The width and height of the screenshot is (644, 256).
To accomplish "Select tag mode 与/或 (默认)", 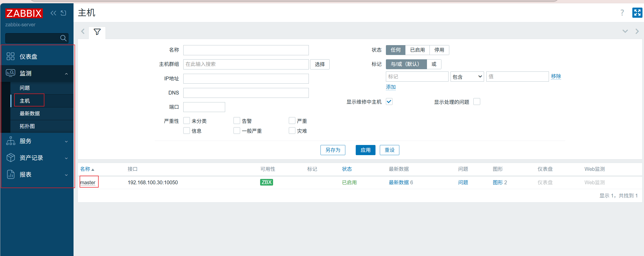I will click(406, 64).
